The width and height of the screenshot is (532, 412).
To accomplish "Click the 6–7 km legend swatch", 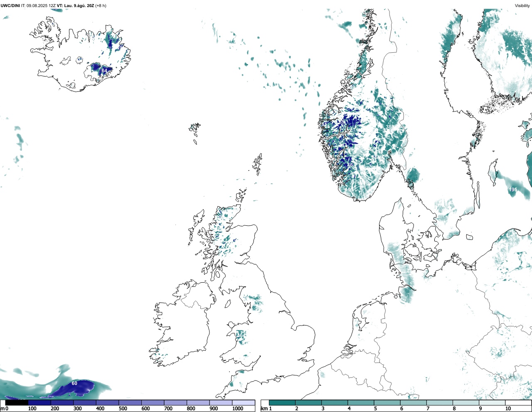I will click(413, 402).
